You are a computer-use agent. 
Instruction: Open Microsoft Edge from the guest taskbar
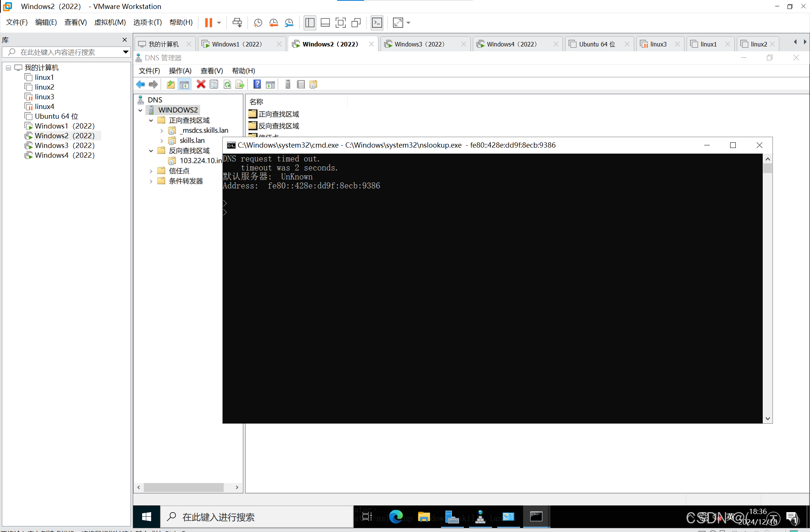point(396,517)
